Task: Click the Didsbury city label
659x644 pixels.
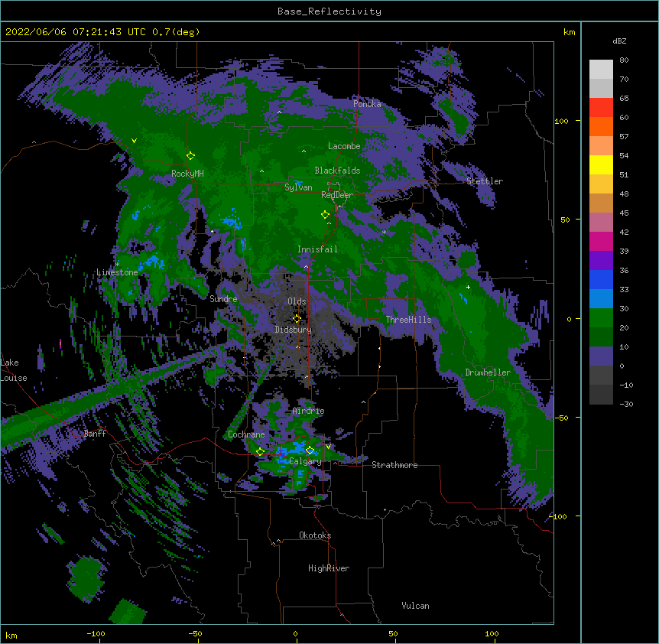Action: coord(294,330)
